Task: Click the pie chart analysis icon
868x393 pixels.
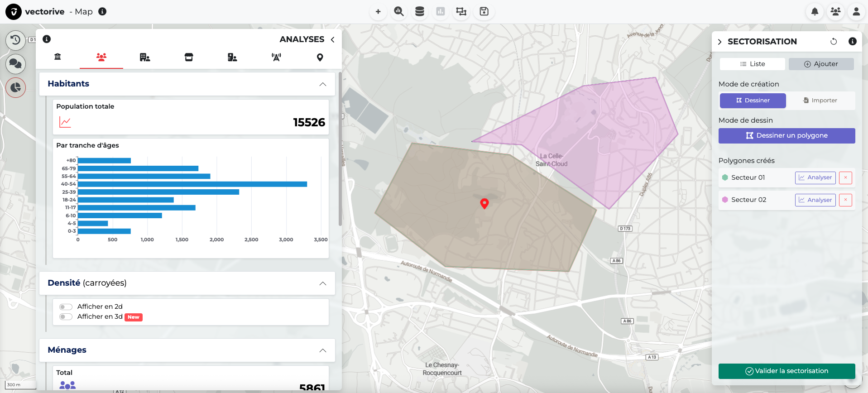Action: pyautogui.click(x=15, y=87)
